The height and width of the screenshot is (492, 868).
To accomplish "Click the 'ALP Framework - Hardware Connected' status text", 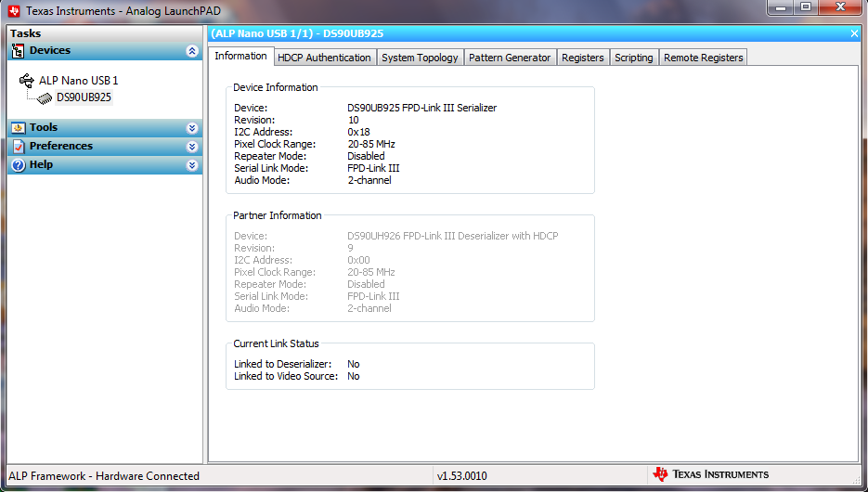I will tap(104, 476).
